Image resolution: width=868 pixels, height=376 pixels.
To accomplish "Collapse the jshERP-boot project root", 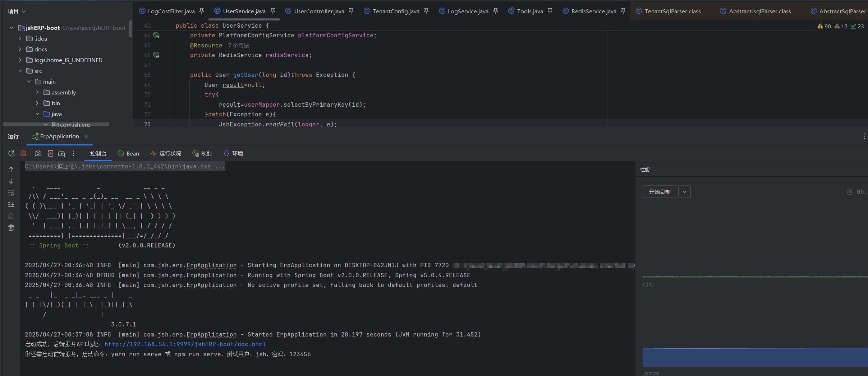I will tap(12, 28).
